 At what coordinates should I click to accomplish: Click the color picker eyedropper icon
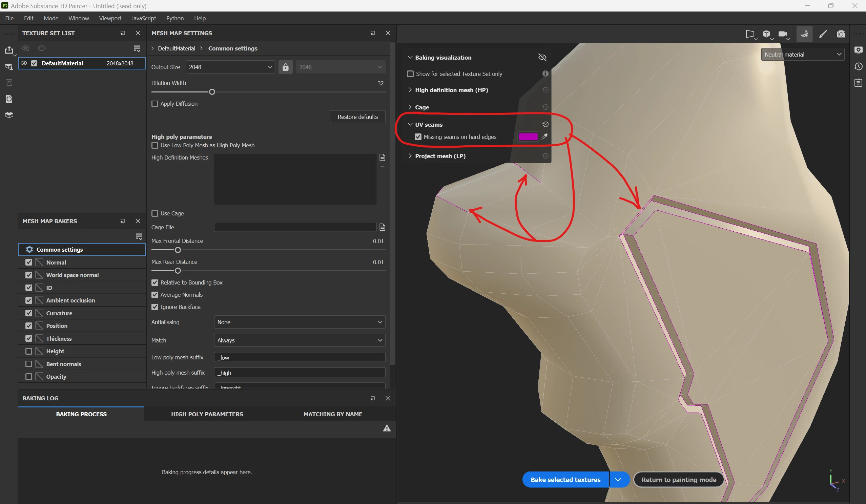544,137
